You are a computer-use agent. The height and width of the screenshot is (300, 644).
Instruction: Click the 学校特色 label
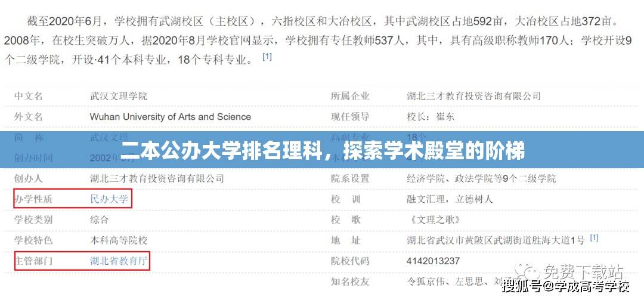tap(33, 240)
